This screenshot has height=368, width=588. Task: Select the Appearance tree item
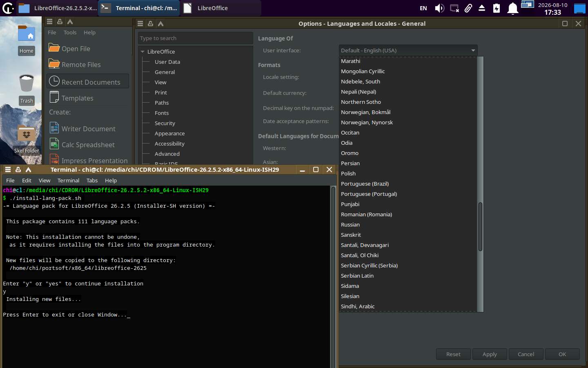[170, 133]
